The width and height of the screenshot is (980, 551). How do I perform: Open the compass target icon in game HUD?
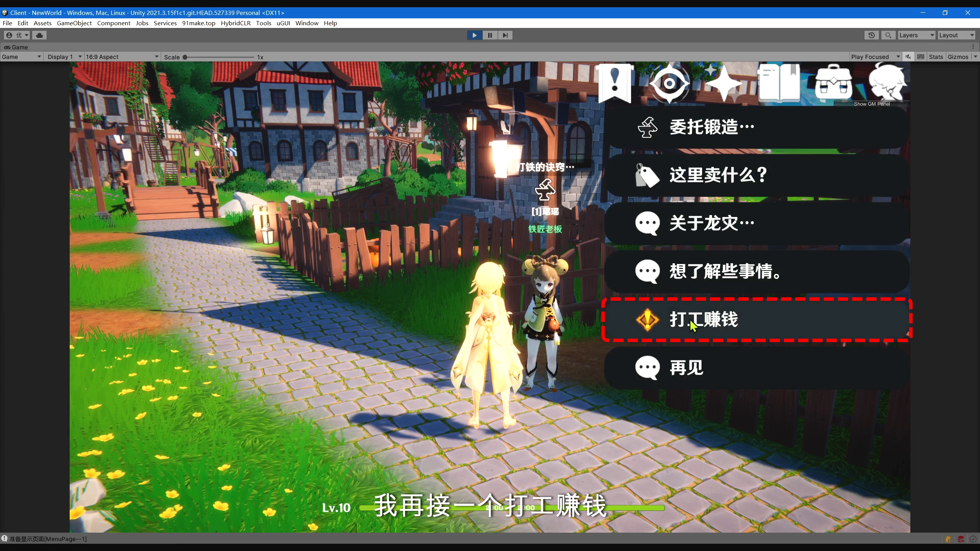[669, 83]
